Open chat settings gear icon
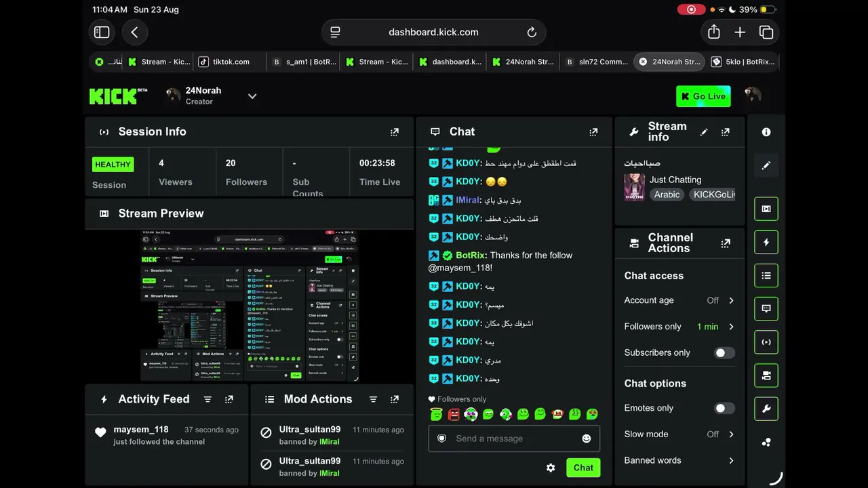The image size is (868, 488). [x=551, y=468]
